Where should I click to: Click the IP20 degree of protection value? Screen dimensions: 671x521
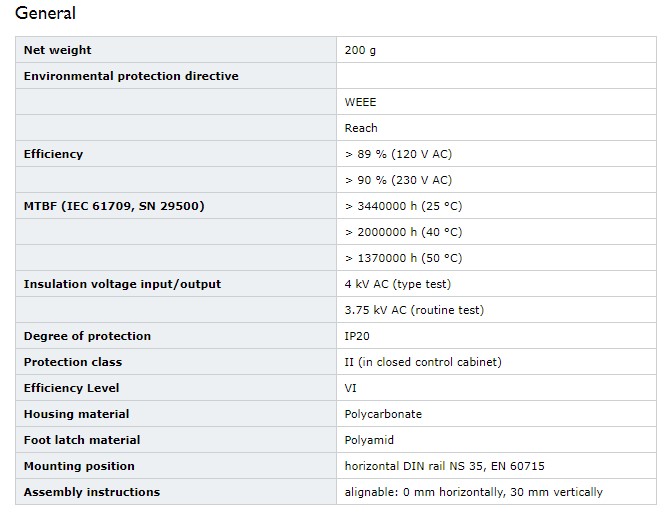click(x=357, y=336)
